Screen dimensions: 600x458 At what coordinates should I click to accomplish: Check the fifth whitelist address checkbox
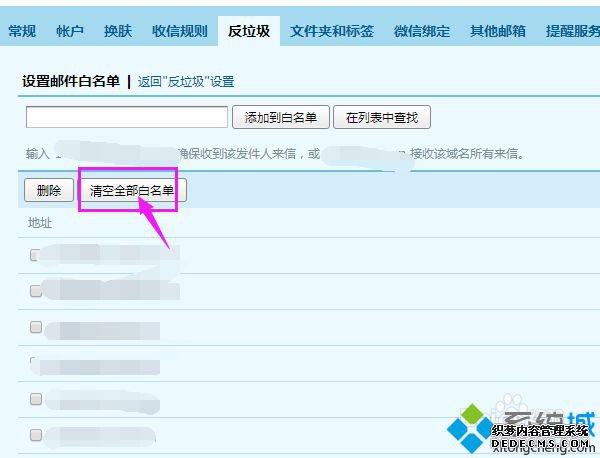(36, 399)
